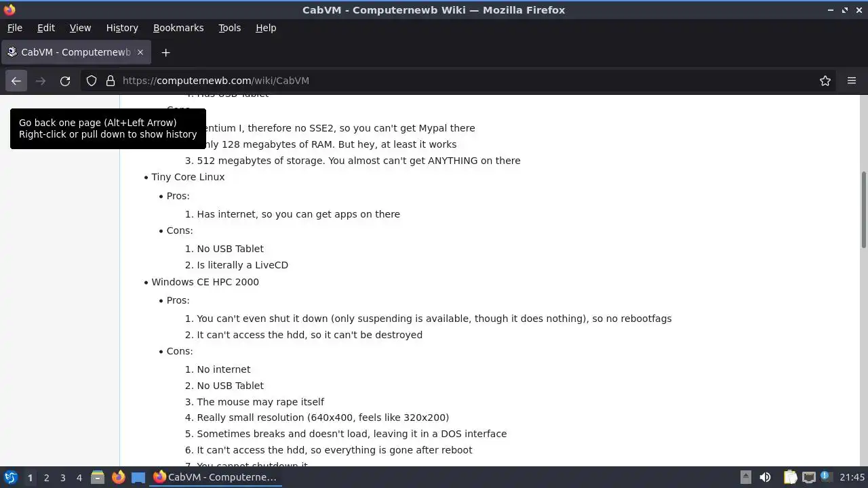Open the Tools menu
The height and width of the screenshot is (488, 868).
pos(230,28)
